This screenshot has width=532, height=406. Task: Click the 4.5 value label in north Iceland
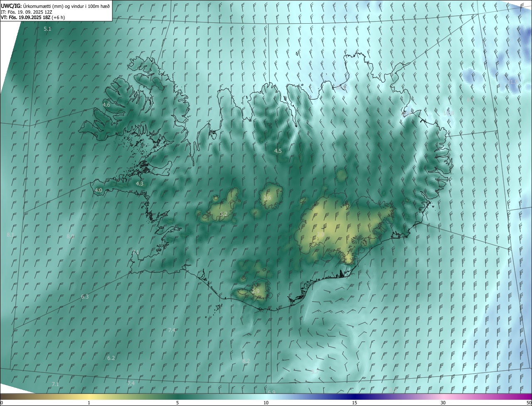point(278,151)
